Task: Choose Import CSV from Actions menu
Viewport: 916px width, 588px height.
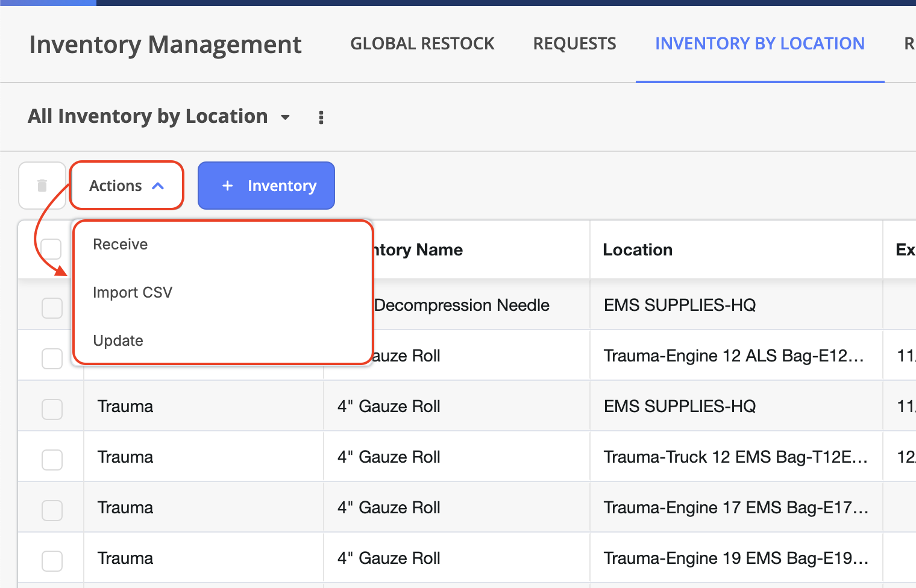Action: [133, 292]
